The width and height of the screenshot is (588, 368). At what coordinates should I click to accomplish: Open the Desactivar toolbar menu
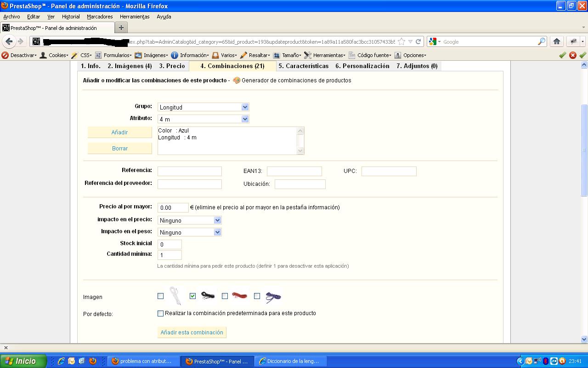pyautogui.click(x=19, y=55)
